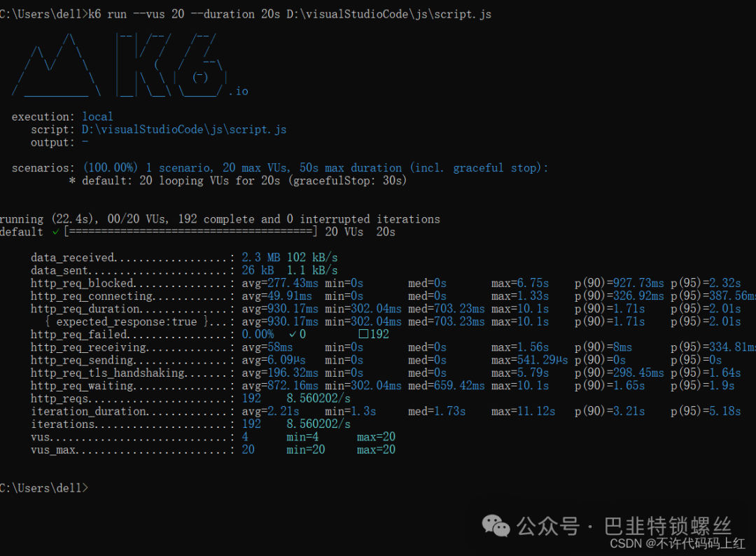This screenshot has height=556, width=756.
Task: Click 'max=11.12s' value
Action: click(x=524, y=412)
